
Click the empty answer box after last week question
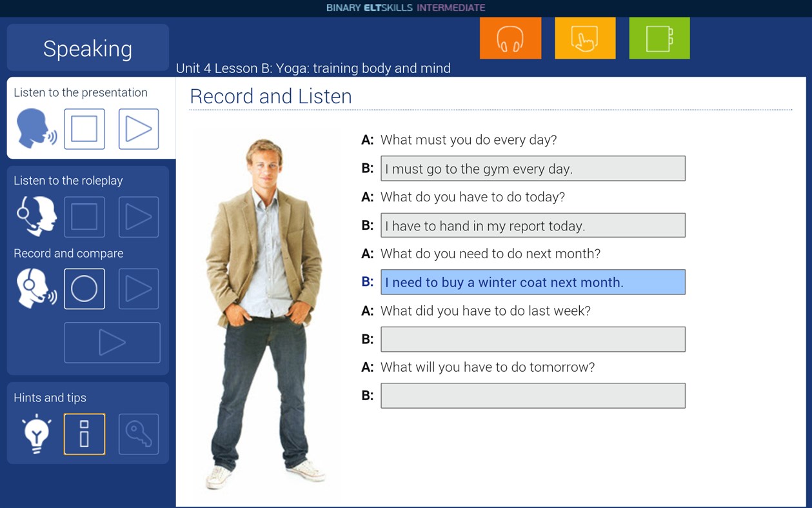[x=533, y=338]
